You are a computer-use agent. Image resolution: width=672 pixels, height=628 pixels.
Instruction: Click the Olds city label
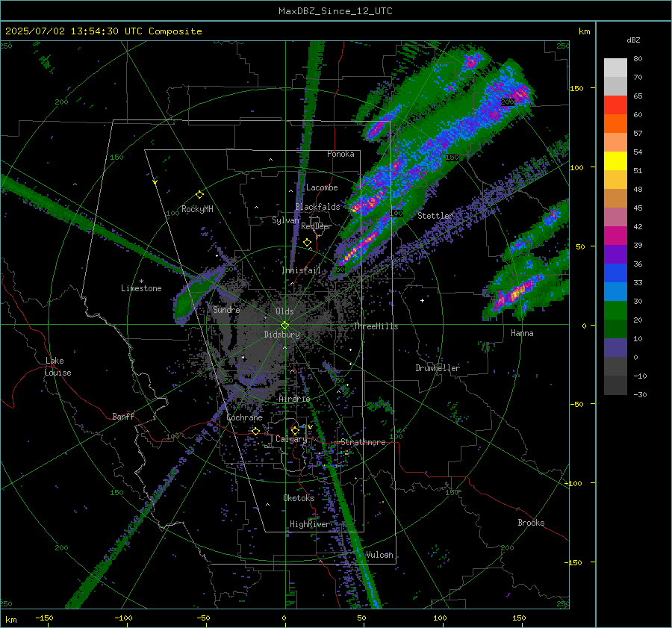[284, 311]
